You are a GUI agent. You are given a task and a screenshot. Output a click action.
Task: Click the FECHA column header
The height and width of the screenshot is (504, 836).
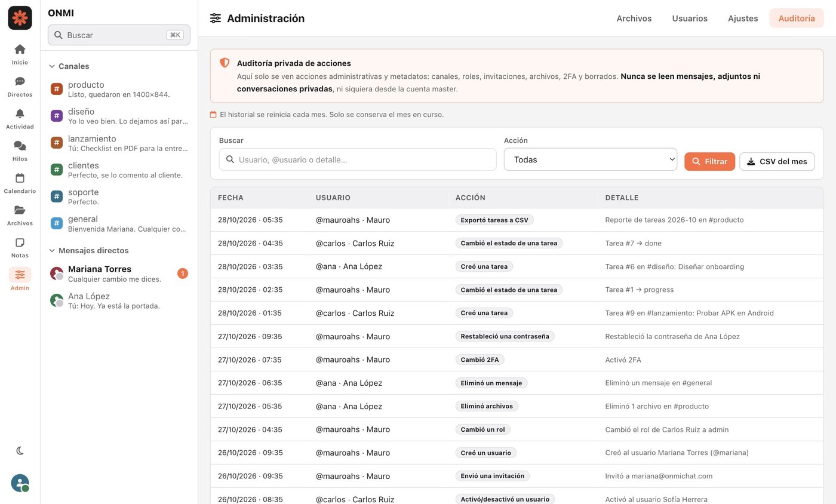[x=230, y=198]
